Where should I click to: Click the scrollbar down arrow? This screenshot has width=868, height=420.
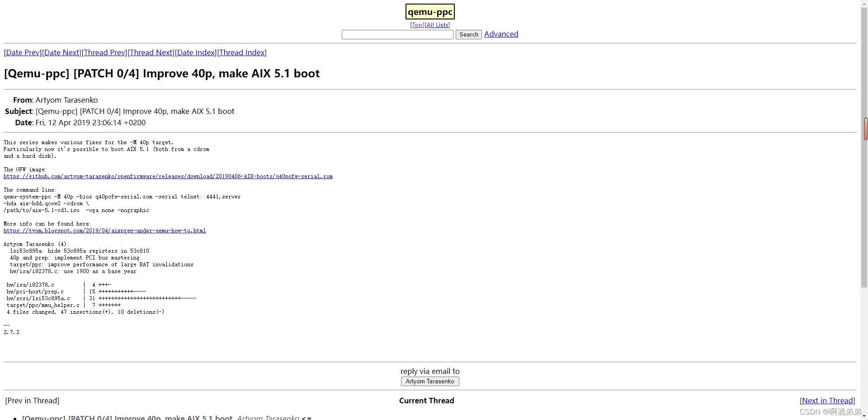point(864,415)
